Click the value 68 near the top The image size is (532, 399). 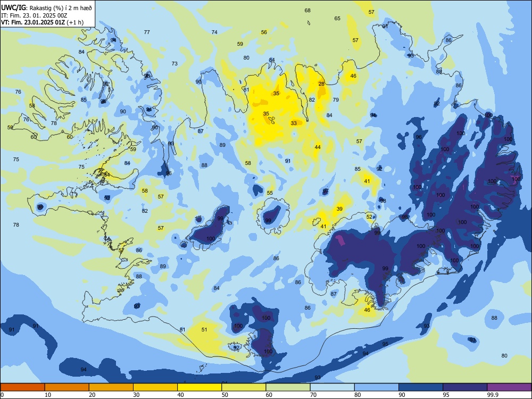click(x=307, y=11)
